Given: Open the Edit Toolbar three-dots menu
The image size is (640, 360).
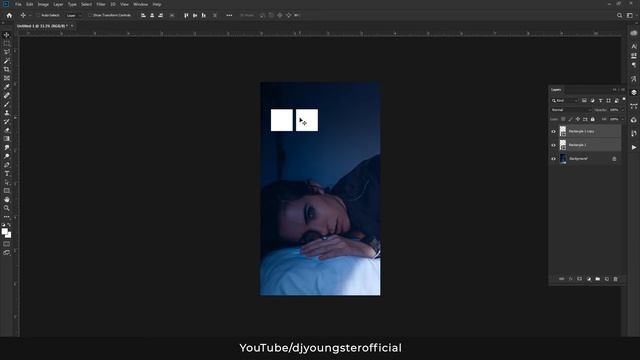Looking at the screenshot, I should click(x=7, y=217).
